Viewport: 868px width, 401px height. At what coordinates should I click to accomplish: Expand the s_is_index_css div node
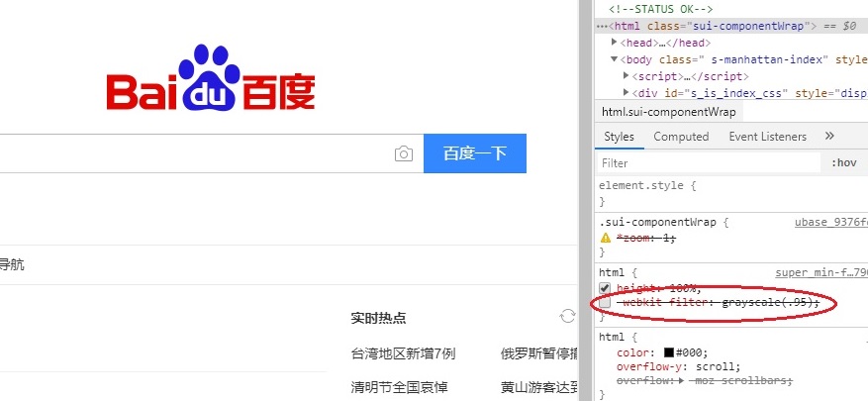[627, 92]
